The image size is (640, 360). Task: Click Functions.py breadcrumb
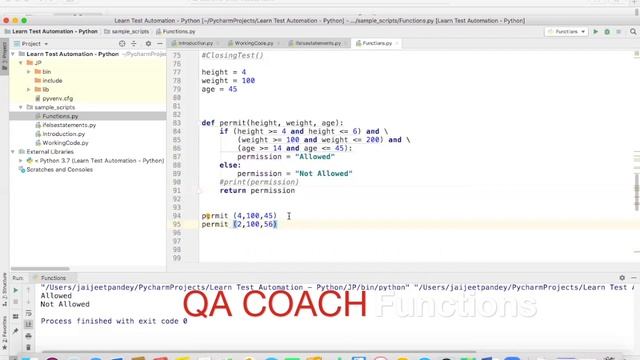coord(176,31)
